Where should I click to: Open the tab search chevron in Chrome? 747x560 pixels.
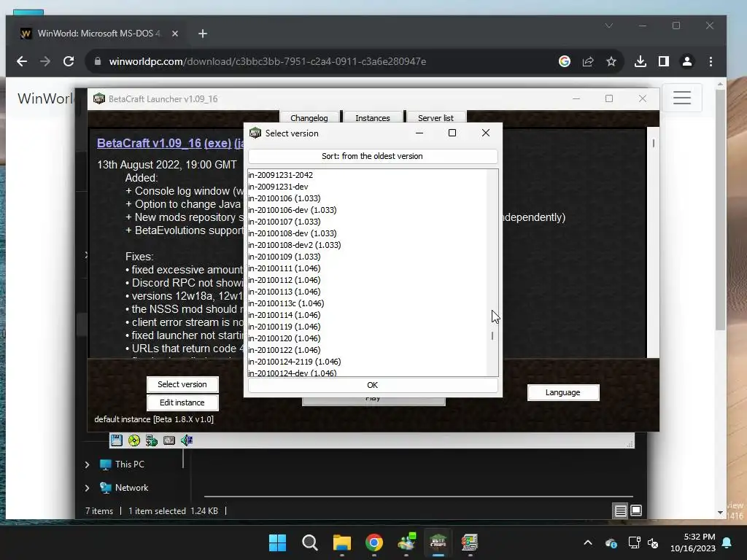click(x=609, y=26)
